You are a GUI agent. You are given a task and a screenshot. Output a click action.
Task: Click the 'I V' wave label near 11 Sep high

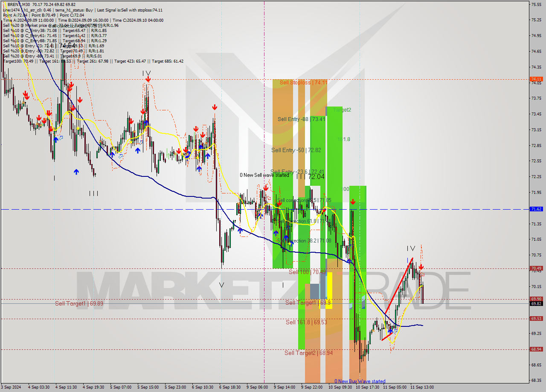point(411,248)
